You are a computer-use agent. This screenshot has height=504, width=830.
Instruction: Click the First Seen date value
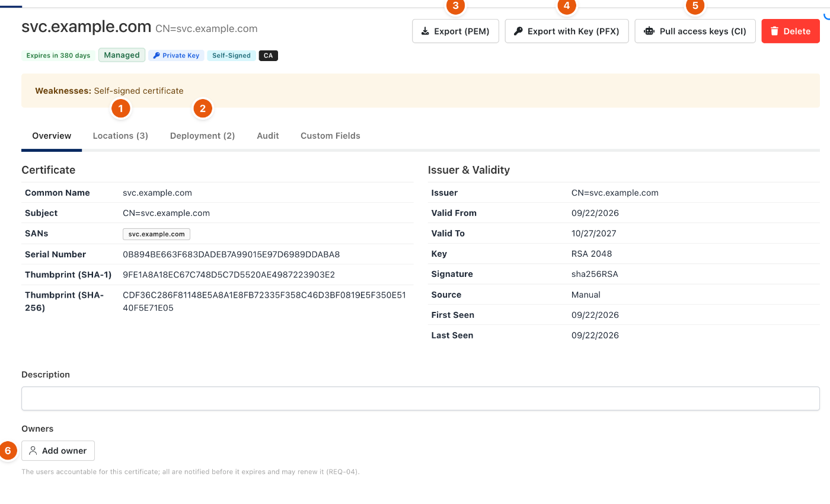coord(595,315)
